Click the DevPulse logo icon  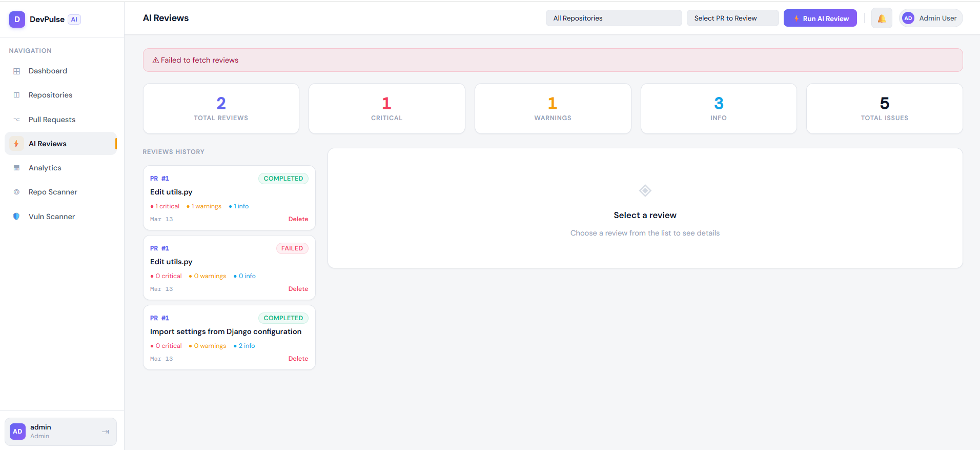point(17,19)
